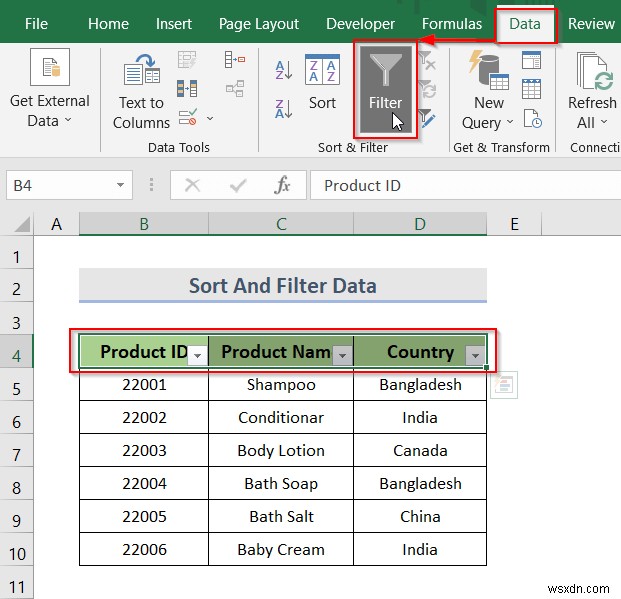Screen dimensions: 621x599
Task: Click the formula bar showing Product ID
Action: (x=465, y=185)
